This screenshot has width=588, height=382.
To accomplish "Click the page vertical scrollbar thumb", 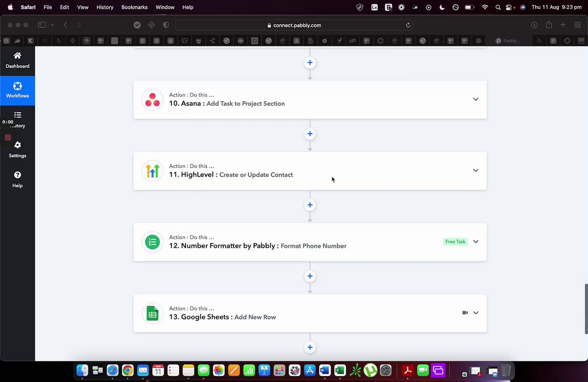I will tap(586, 309).
